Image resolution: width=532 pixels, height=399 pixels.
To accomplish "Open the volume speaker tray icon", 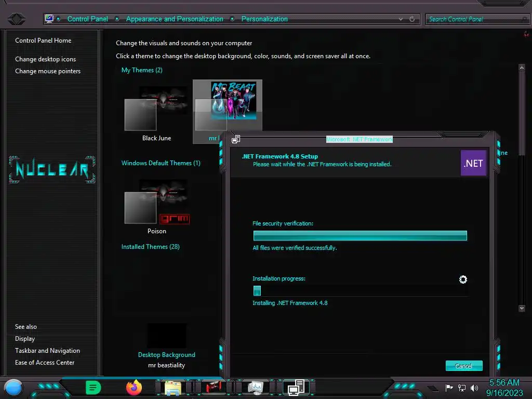I will (474, 388).
